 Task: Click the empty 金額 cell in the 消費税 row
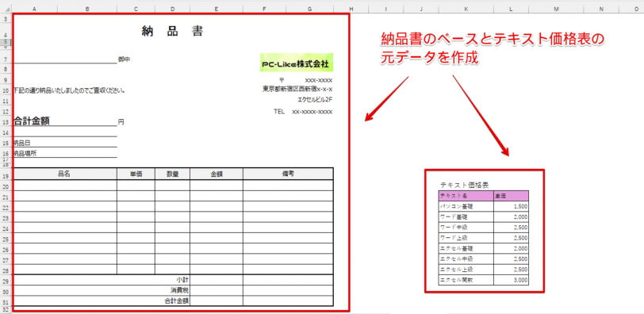217,290
